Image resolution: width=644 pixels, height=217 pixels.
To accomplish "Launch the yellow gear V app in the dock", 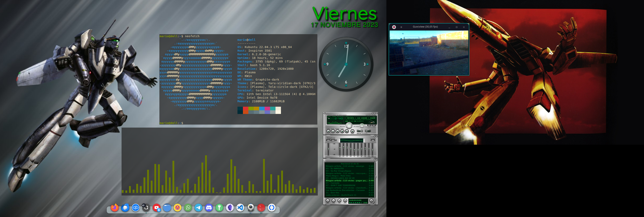I will (178, 208).
